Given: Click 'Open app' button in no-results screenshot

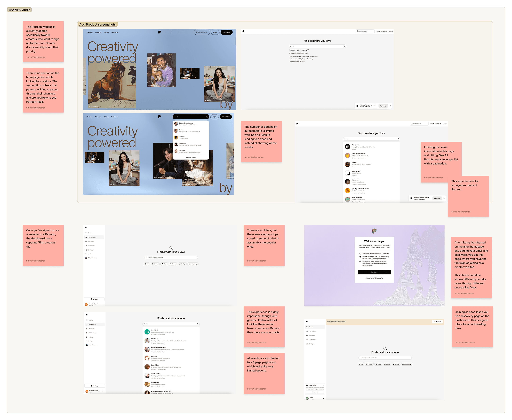Looking at the screenshot, I should coord(383,106).
